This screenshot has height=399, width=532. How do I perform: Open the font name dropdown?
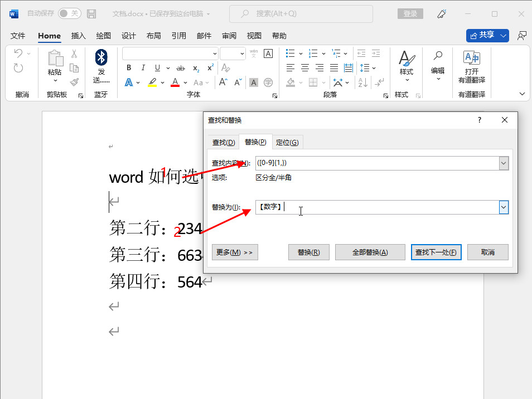pos(215,53)
